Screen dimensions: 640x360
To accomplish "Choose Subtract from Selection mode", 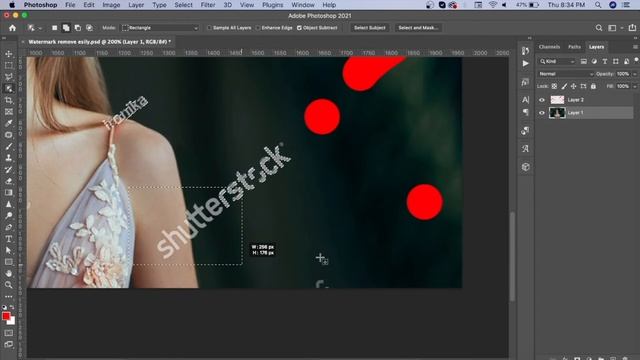I will 78,28.
